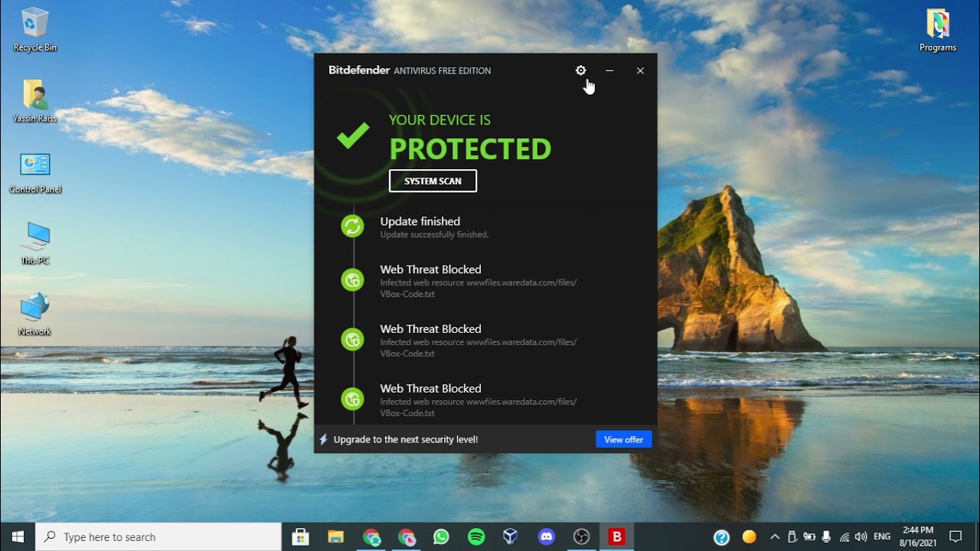The image size is (980, 551).
Task: Open Yassin Raiss user folder icon
Action: (x=35, y=101)
